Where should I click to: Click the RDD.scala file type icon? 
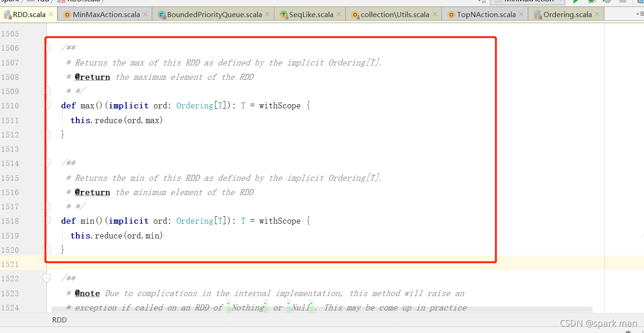[x=7, y=15]
